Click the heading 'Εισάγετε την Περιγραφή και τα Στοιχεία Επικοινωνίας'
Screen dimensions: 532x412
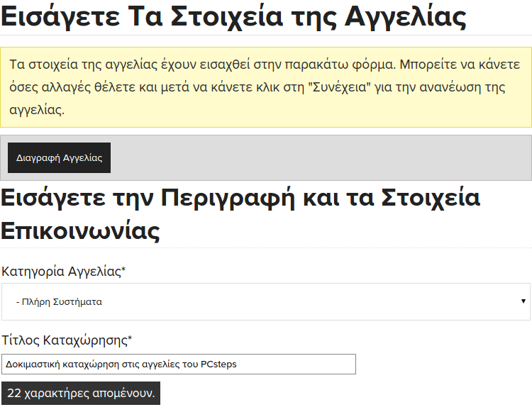pyautogui.click(x=240, y=213)
